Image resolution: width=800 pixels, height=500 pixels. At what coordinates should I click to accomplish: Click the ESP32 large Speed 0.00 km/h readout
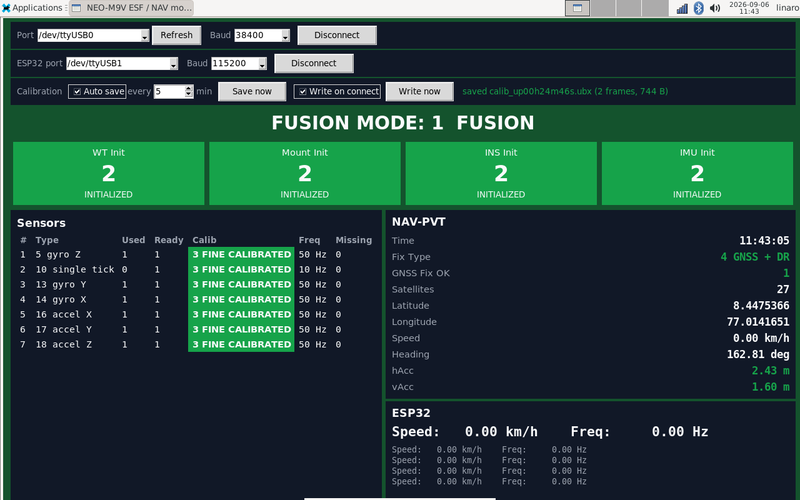coord(465,432)
